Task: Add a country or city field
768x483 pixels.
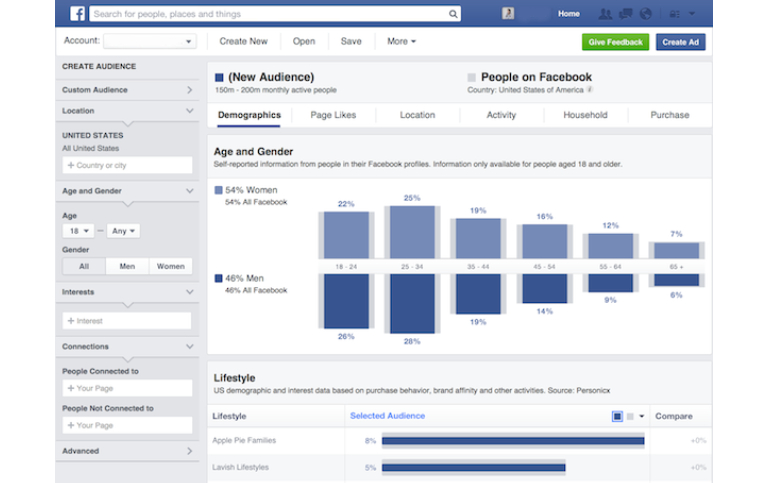Action: 127,165
